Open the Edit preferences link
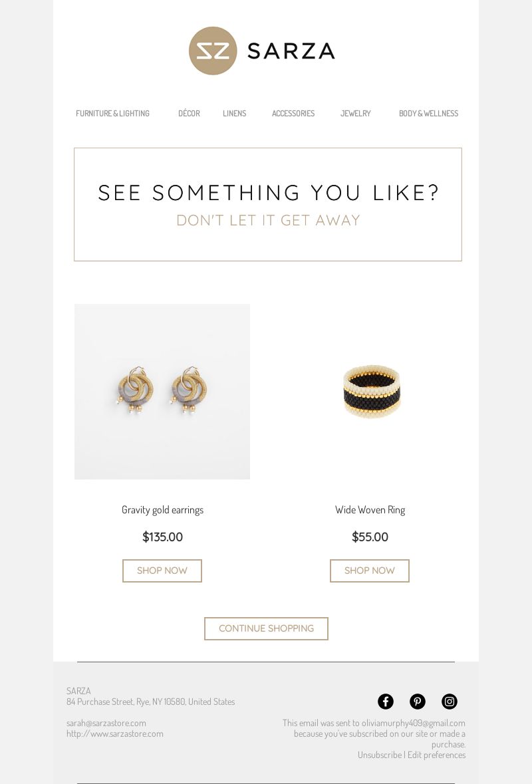 tap(436, 755)
